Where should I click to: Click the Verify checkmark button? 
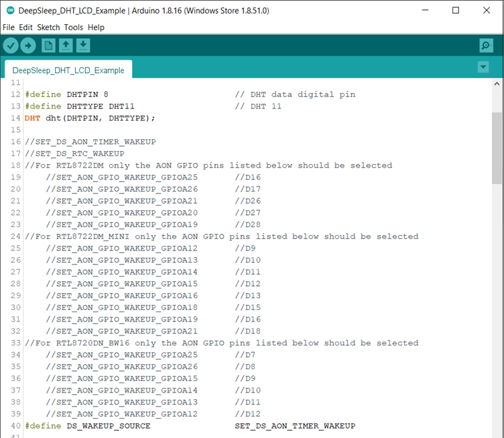tap(11, 46)
